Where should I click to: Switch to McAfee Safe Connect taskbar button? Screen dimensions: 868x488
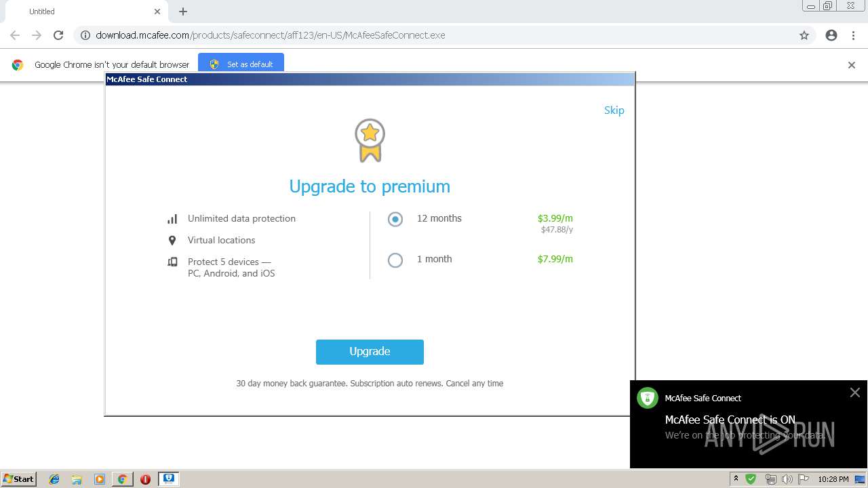pyautogui.click(x=168, y=479)
